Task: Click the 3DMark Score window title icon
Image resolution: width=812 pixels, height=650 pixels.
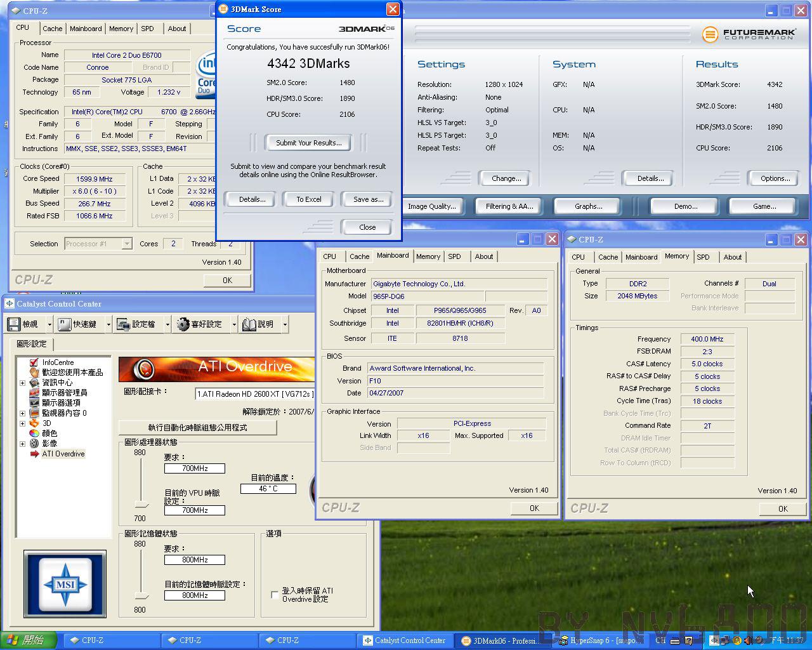Action: 223,9
